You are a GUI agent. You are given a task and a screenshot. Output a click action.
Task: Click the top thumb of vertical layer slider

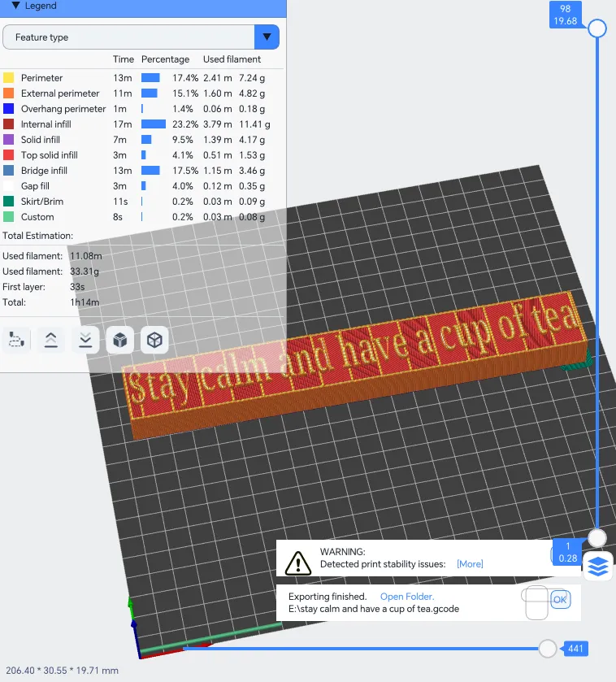[x=597, y=28]
